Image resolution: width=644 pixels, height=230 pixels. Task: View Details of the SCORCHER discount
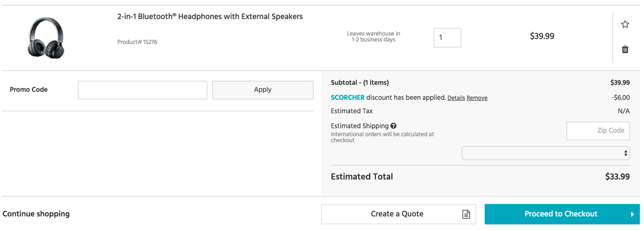456,98
